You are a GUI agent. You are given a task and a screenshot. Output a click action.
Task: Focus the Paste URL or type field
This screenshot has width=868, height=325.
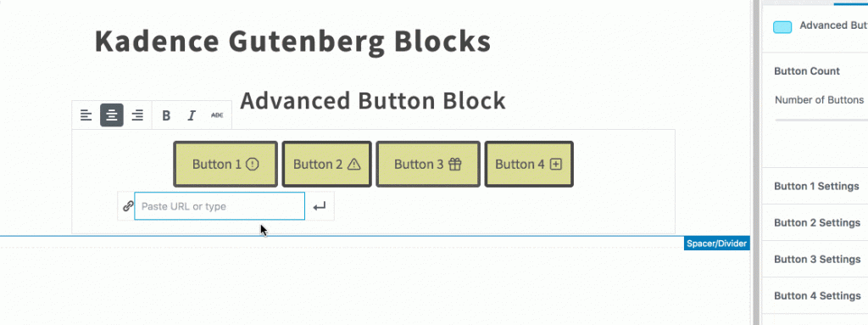[220, 206]
